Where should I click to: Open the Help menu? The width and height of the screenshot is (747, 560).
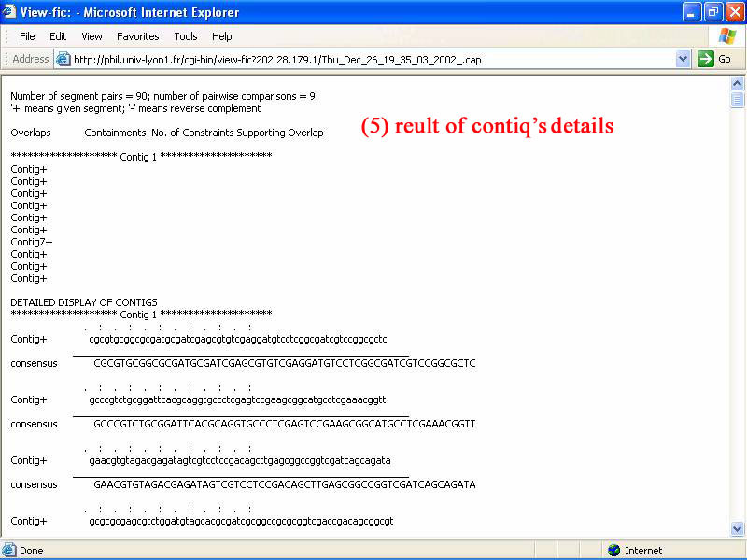click(x=221, y=36)
